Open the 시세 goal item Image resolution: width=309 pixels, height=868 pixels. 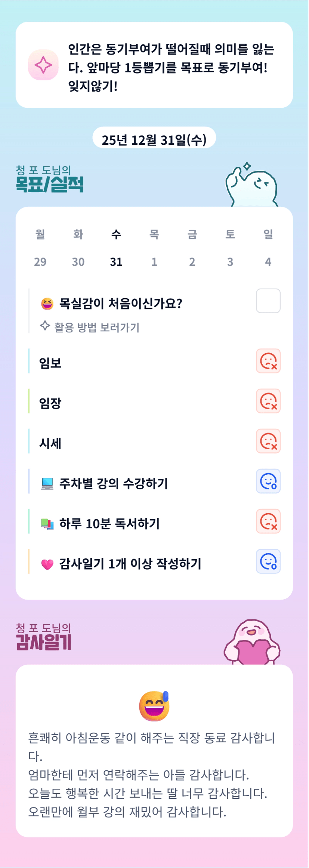pos(50,443)
